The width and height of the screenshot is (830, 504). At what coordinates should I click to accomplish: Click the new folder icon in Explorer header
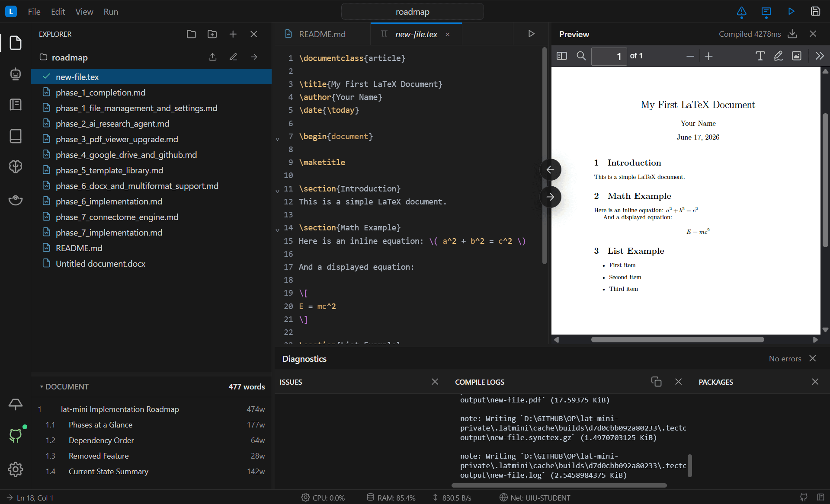pyautogui.click(x=212, y=34)
